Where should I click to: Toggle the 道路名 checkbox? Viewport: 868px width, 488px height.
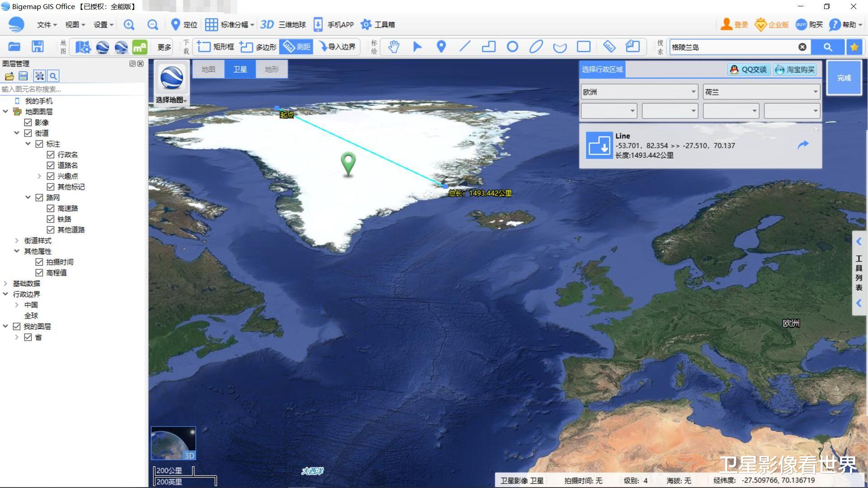(x=51, y=165)
